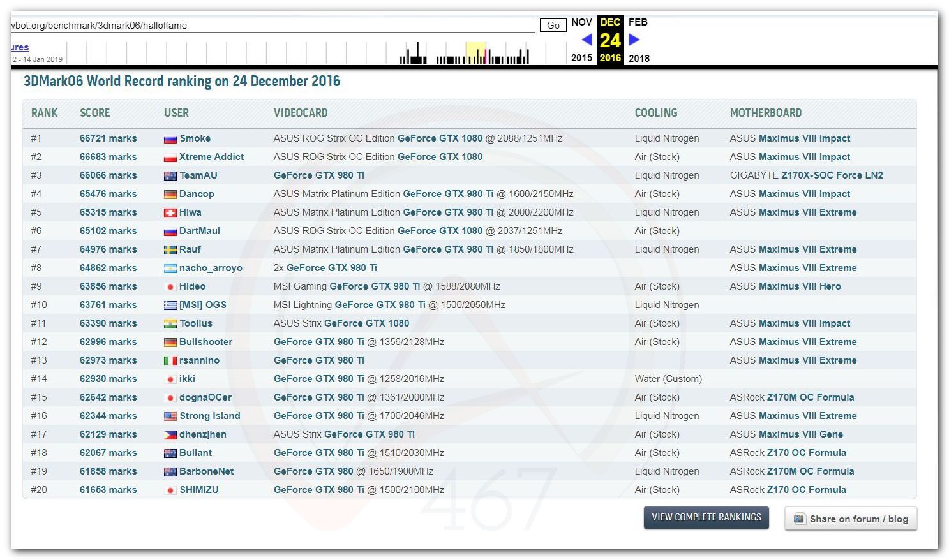Click the Russian flag beside DartMaul

(170, 232)
